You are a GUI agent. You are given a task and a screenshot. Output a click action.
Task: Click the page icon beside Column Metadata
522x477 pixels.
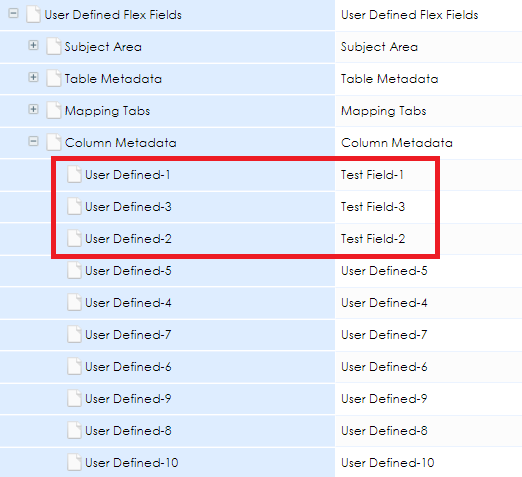click(x=54, y=142)
